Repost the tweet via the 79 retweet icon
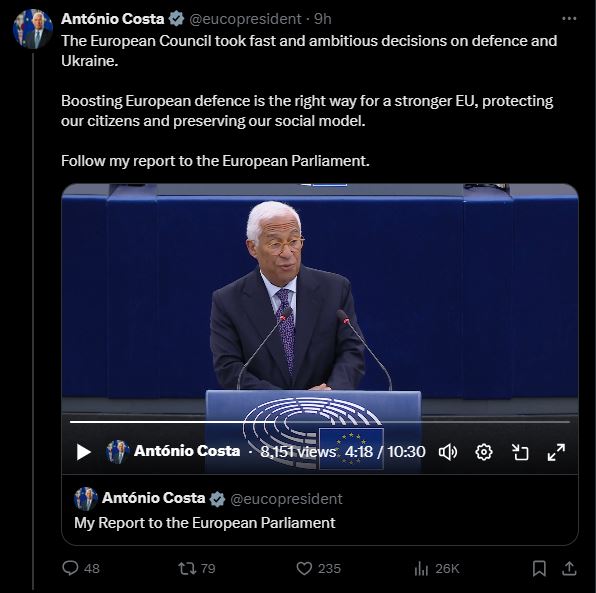The width and height of the screenshot is (596, 593). tap(197, 568)
